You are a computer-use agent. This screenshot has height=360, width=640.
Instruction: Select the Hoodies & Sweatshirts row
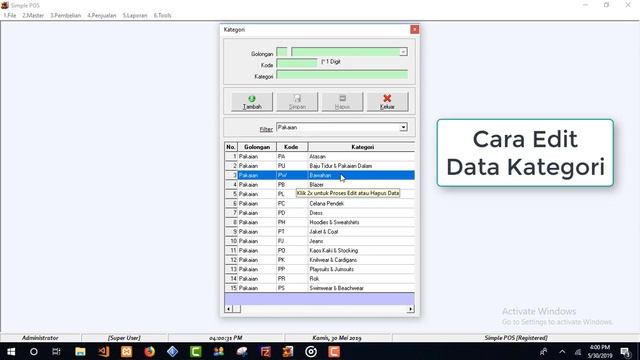point(320,222)
